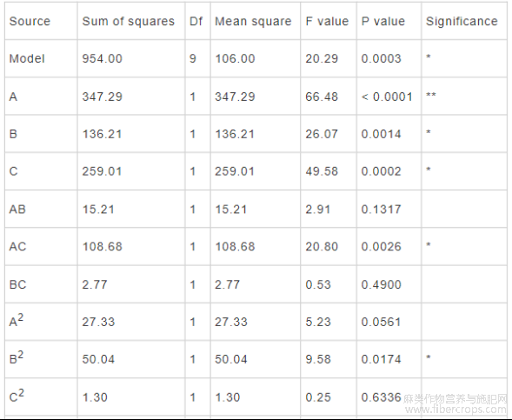
Task: Click the Sum of squares header
Action: click(129, 21)
